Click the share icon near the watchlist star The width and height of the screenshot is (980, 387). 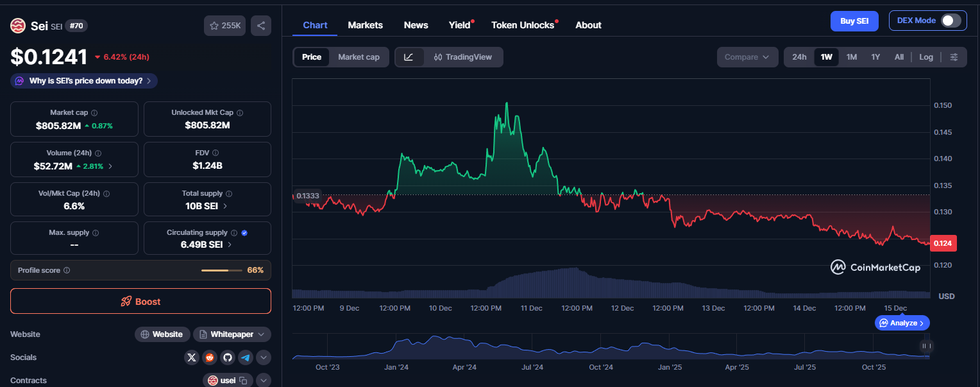tap(260, 24)
